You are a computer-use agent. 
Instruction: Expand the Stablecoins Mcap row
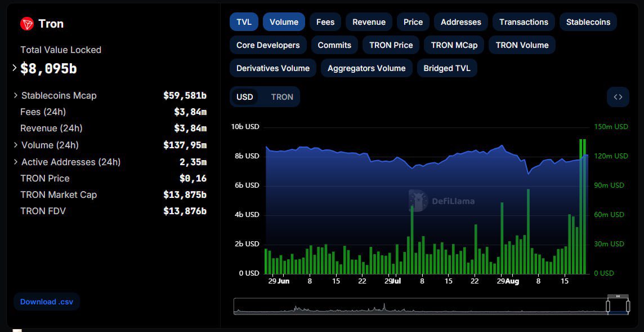pyautogui.click(x=16, y=95)
